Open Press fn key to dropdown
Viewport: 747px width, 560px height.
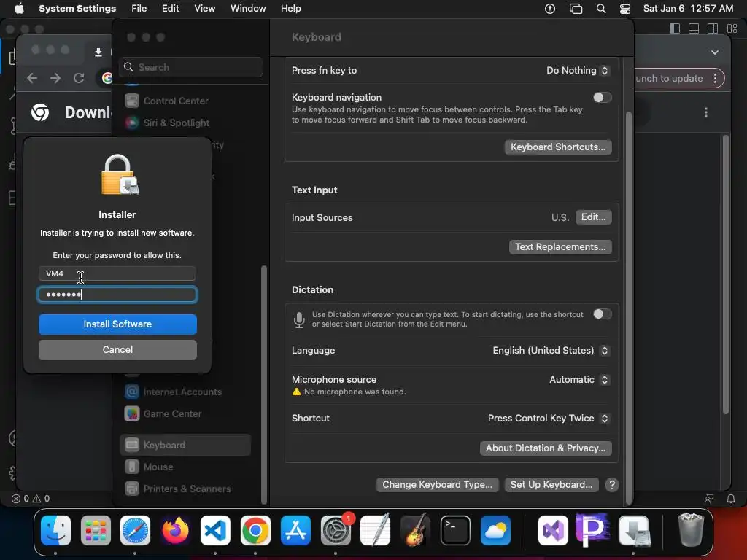pyautogui.click(x=578, y=71)
